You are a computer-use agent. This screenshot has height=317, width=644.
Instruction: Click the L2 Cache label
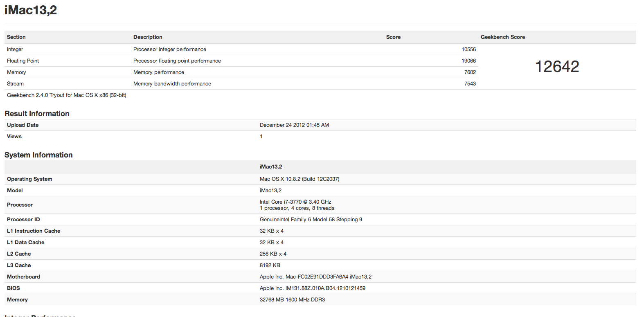click(19, 254)
